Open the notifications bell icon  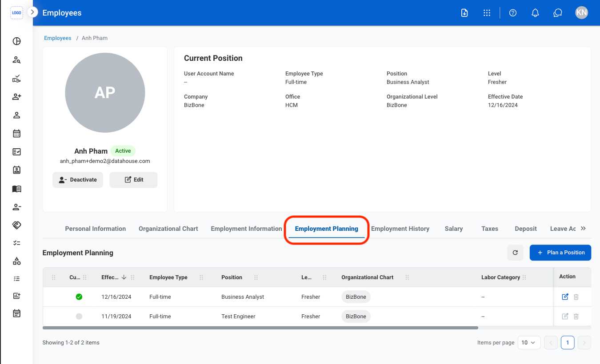(x=535, y=13)
